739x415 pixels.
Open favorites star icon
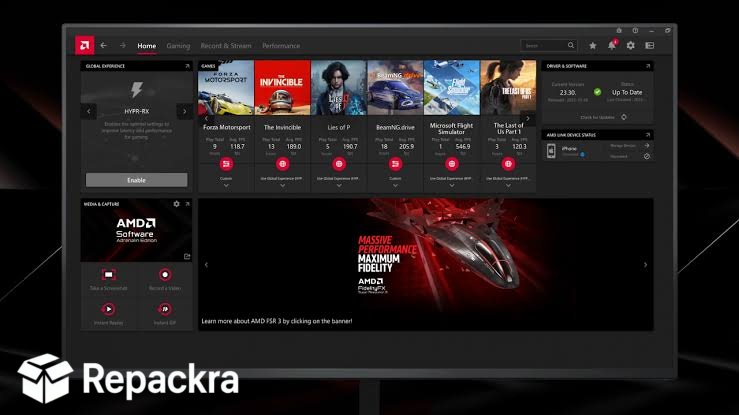click(x=592, y=46)
